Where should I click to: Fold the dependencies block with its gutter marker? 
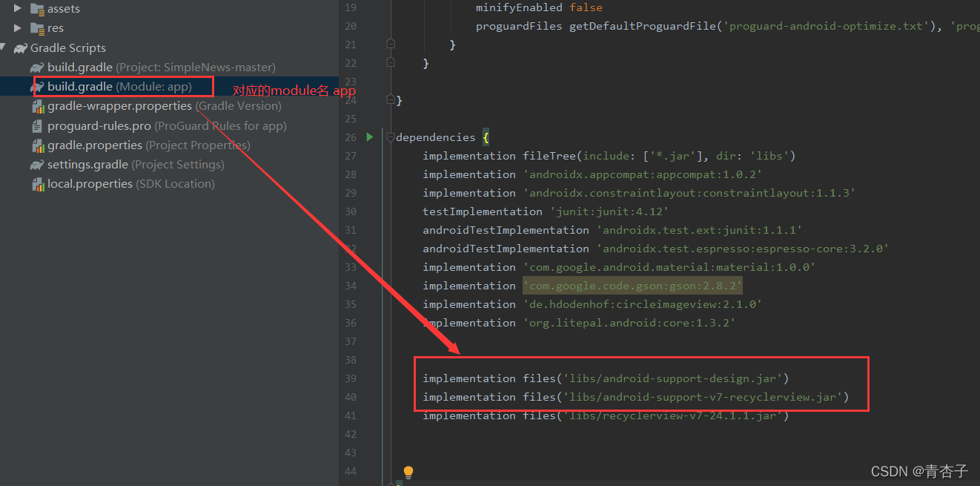(x=391, y=137)
